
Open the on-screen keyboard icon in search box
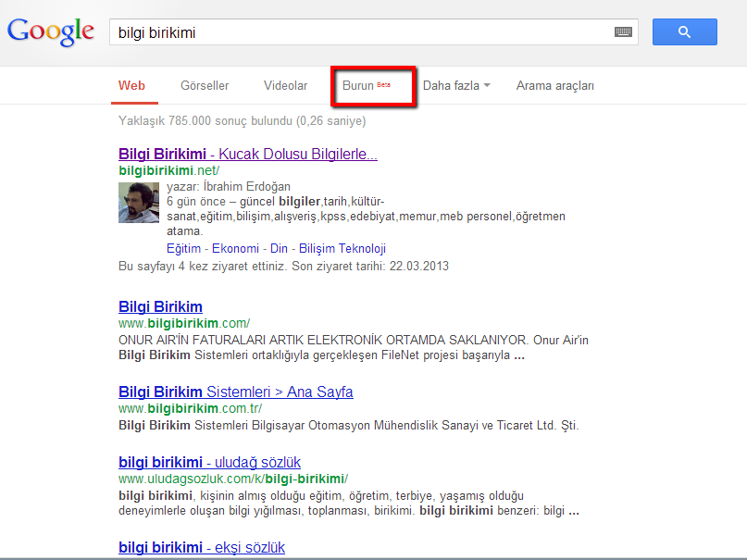coord(623,31)
